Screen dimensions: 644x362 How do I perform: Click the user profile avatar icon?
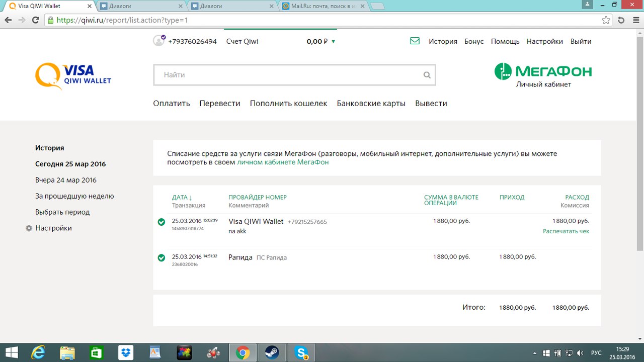tap(159, 41)
